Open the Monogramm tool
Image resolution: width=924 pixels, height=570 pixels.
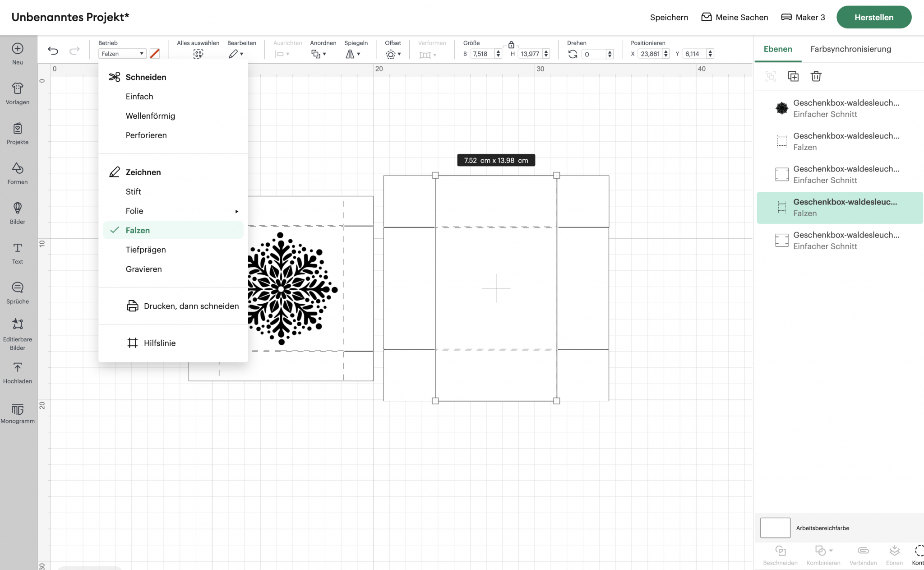(18, 413)
